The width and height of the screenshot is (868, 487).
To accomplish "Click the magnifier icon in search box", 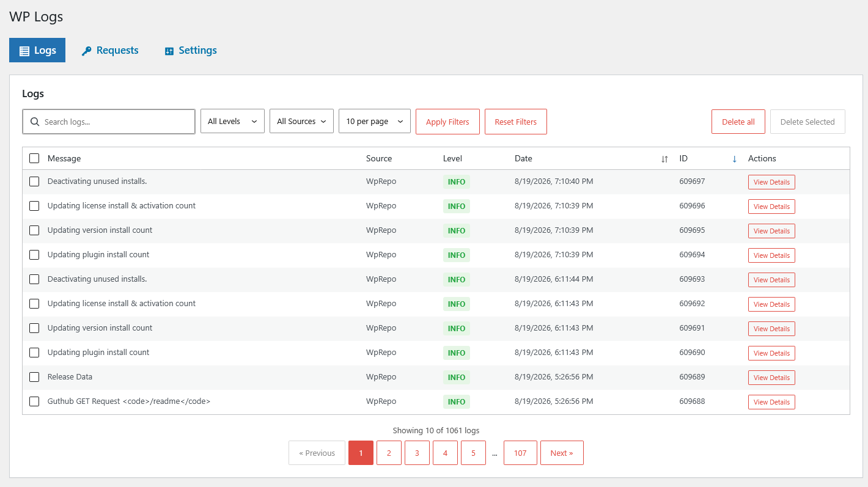I will coord(35,122).
